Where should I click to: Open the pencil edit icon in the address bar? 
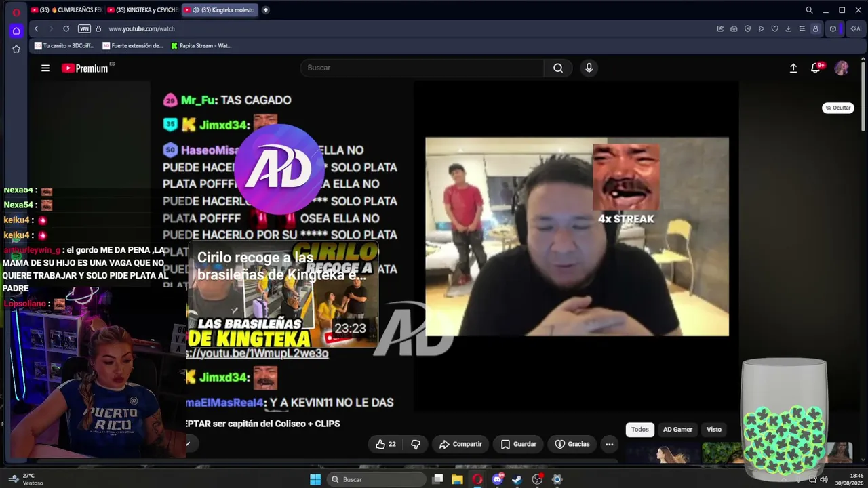(x=720, y=28)
